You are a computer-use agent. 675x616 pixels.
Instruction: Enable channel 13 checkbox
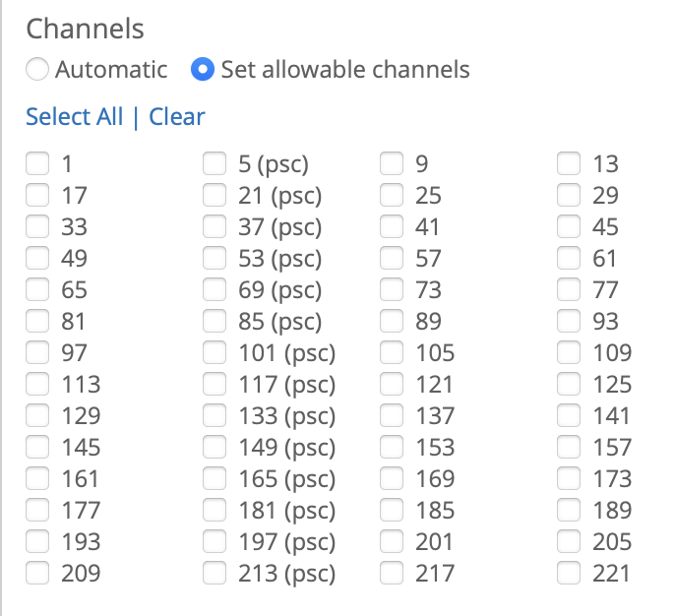click(569, 164)
